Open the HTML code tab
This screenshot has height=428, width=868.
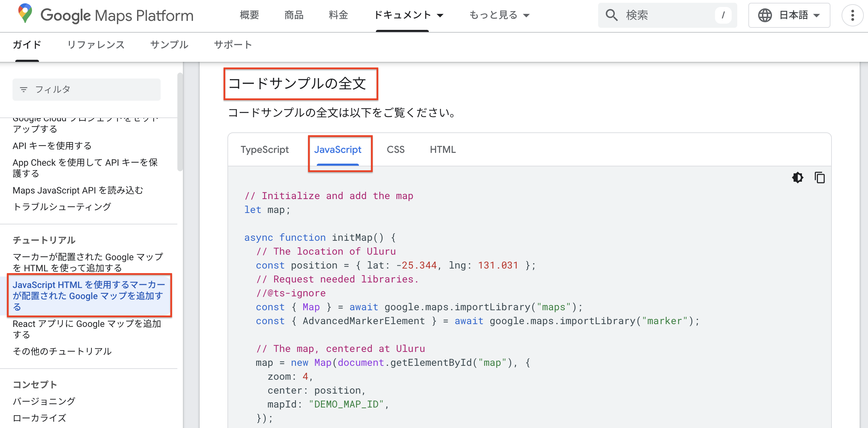[443, 149]
